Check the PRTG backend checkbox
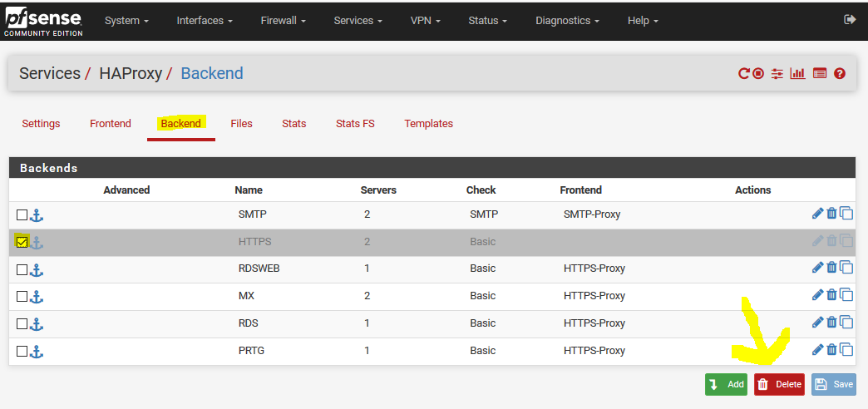The height and width of the screenshot is (409, 868). click(x=22, y=351)
